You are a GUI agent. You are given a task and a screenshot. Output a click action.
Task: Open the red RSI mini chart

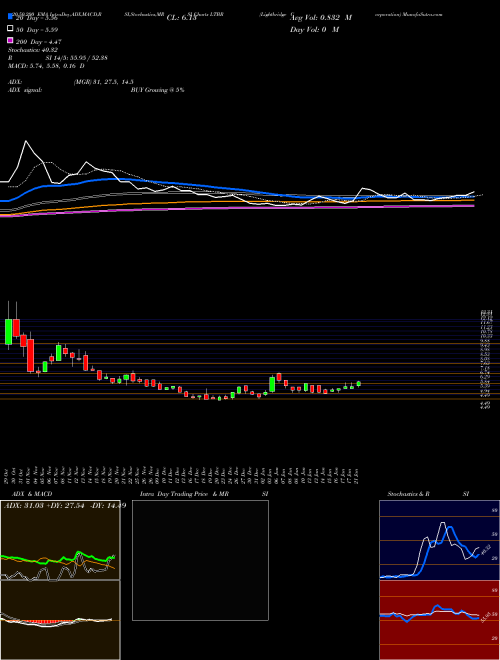click(x=439, y=620)
